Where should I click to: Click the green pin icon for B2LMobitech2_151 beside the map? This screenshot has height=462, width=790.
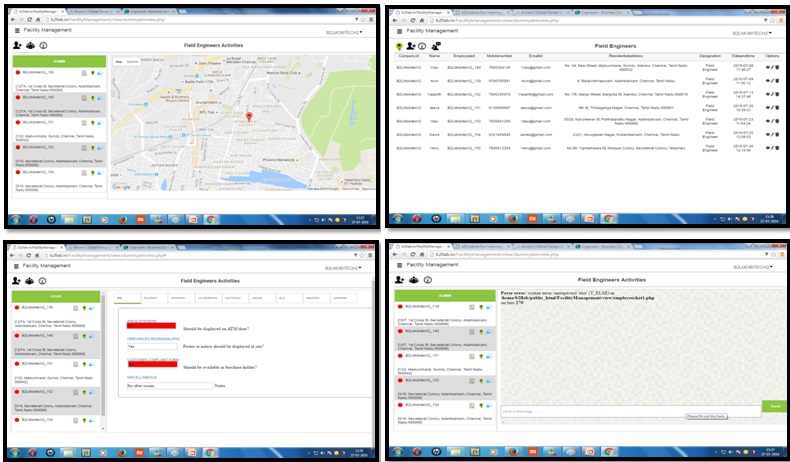[94, 123]
